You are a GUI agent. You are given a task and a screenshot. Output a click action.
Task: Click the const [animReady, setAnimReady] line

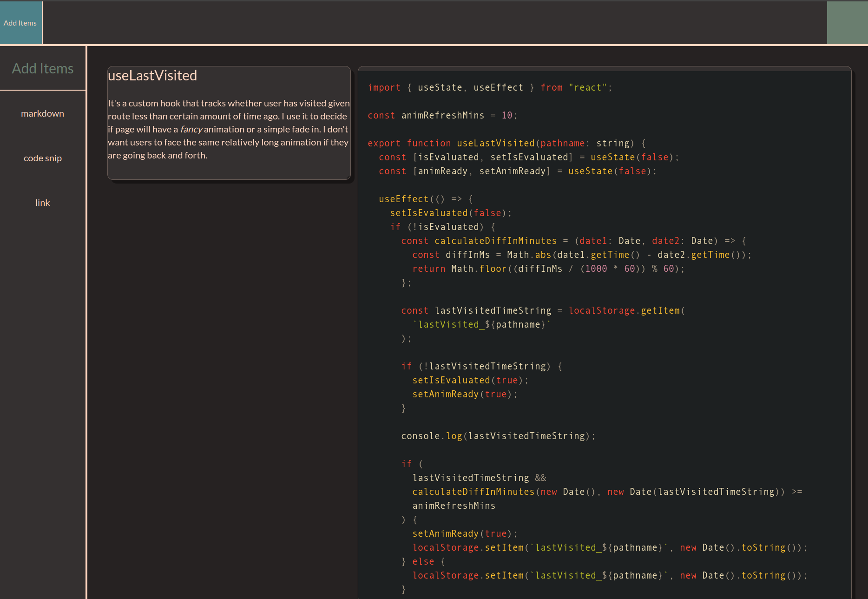click(518, 171)
